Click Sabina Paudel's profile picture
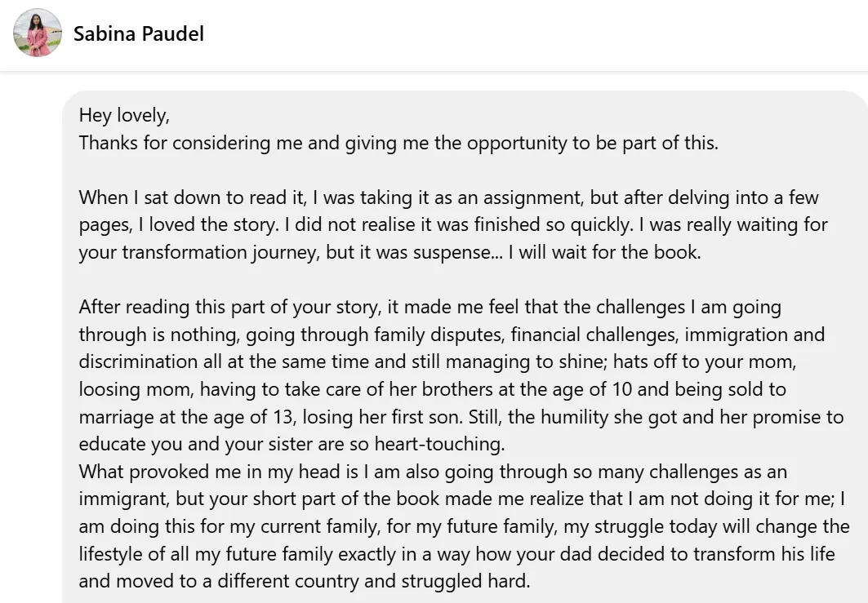This screenshot has width=868, height=603. click(x=38, y=33)
